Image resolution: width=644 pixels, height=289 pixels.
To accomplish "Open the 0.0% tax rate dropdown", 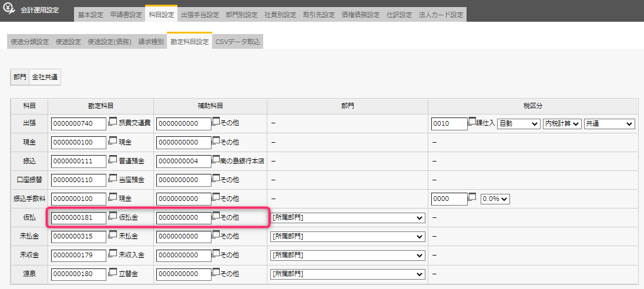I will 495,199.
